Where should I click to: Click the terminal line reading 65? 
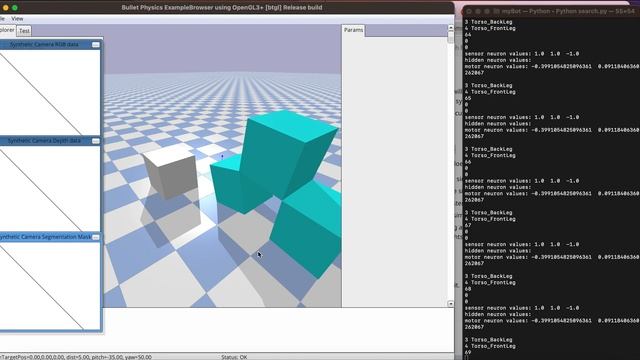[468, 98]
